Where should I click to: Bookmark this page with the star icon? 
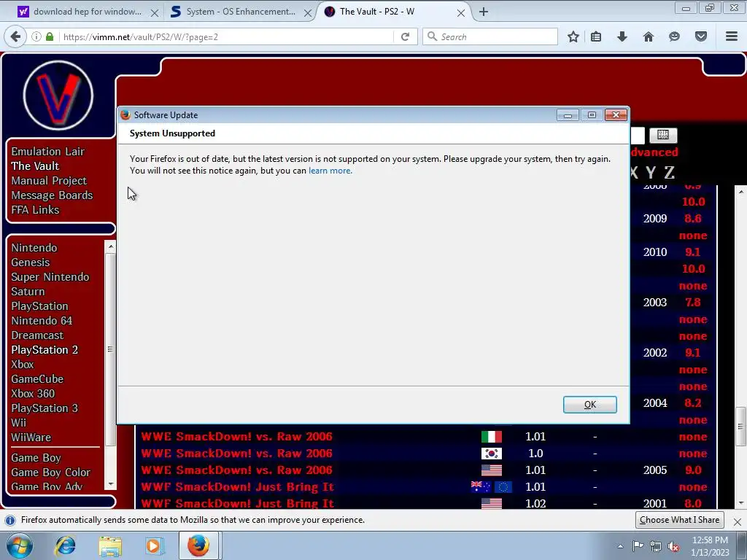click(573, 36)
